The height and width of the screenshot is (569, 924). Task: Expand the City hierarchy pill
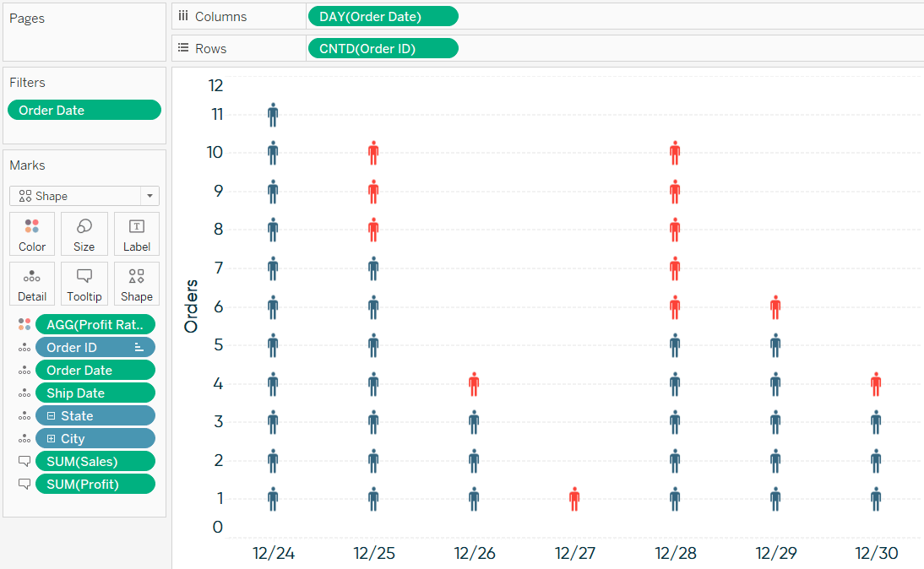52,439
